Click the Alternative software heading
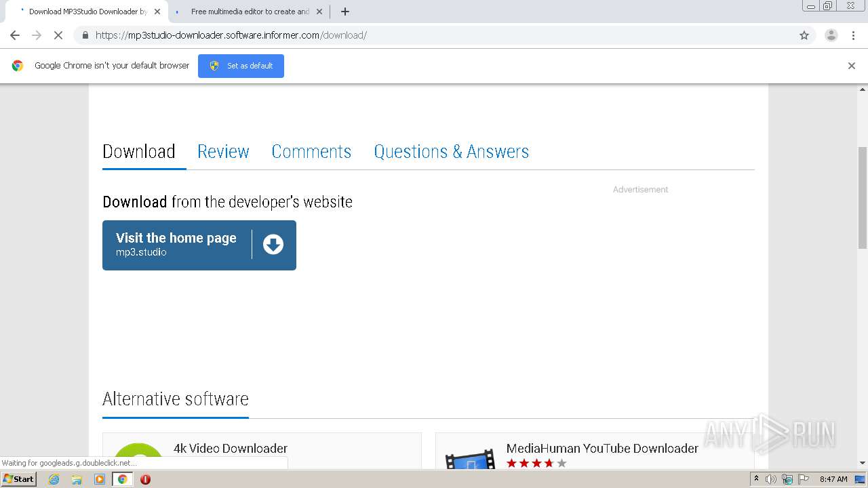Screen dimensions: 868x488 pyautogui.click(x=176, y=399)
